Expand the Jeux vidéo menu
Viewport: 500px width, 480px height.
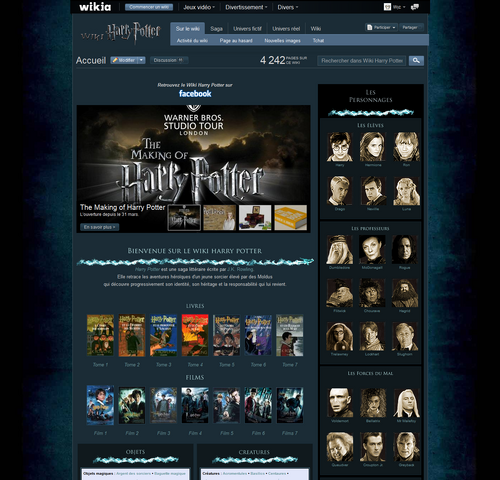tap(199, 7)
